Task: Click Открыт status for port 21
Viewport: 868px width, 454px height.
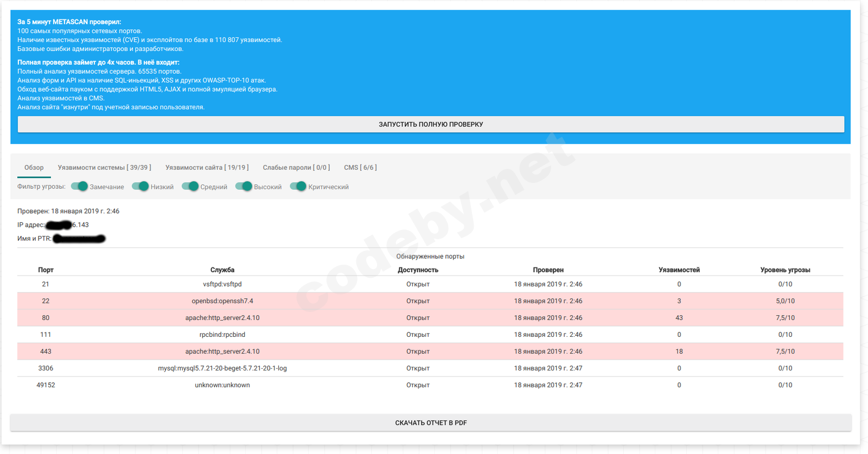Action: (x=418, y=284)
